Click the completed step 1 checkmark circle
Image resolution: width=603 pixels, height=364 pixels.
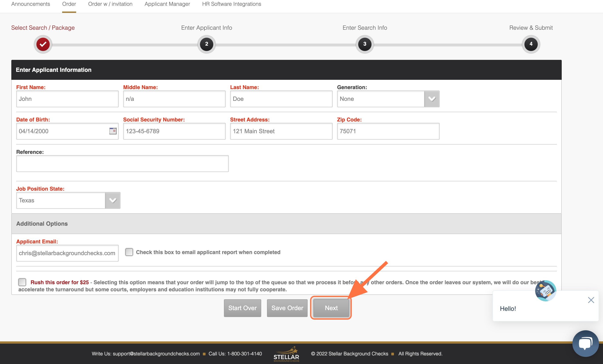click(x=43, y=44)
